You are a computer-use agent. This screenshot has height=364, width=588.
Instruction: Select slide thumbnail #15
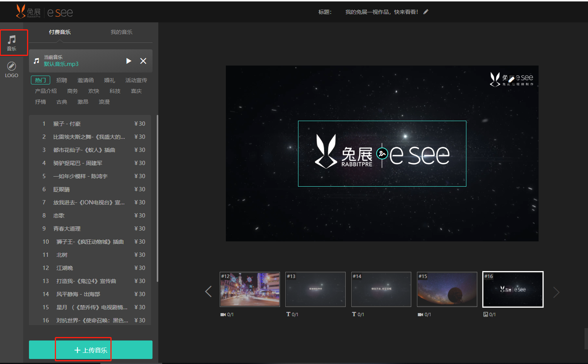click(447, 289)
